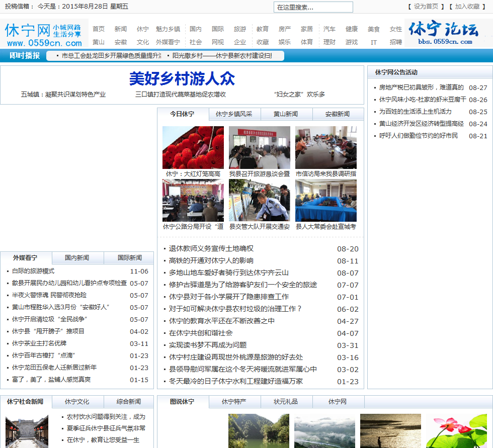Open 我县召开旅游恳谈会 photo thumbnail
Screen dimensions: 493x448
[x=260, y=148]
